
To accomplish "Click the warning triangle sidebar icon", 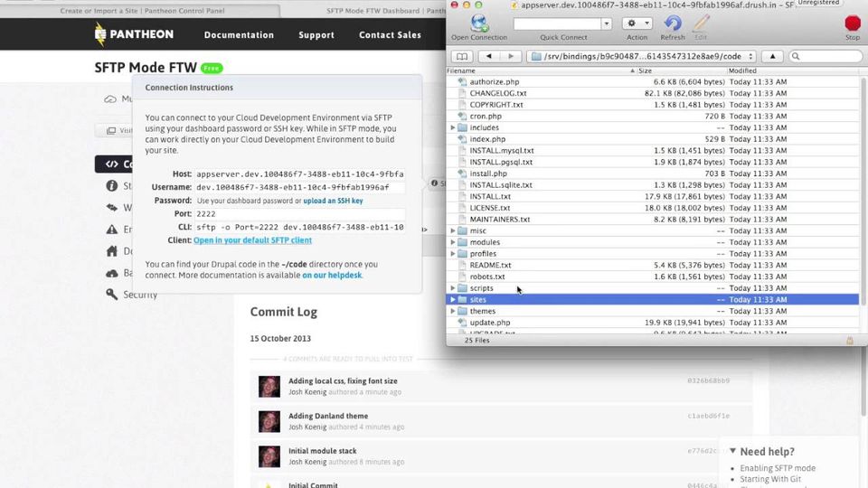I will 112,229.
